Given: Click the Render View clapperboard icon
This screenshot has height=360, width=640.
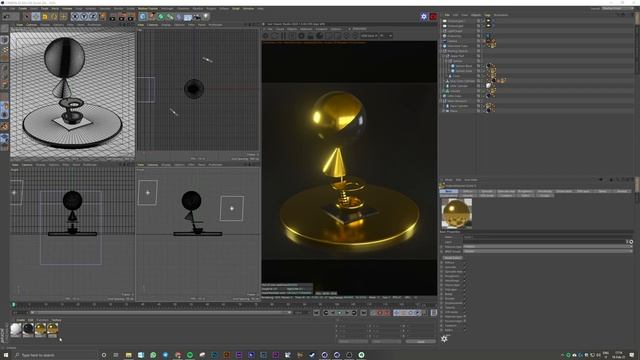Looking at the screenshot, I should pyautogui.click(x=112, y=17).
